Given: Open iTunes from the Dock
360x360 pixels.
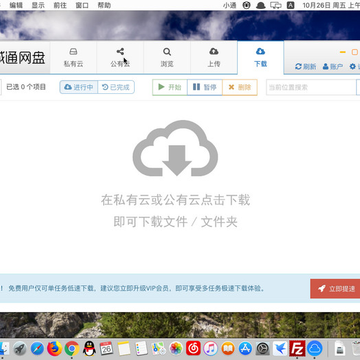Looking at the screenshot, I should (x=211, y=349).
